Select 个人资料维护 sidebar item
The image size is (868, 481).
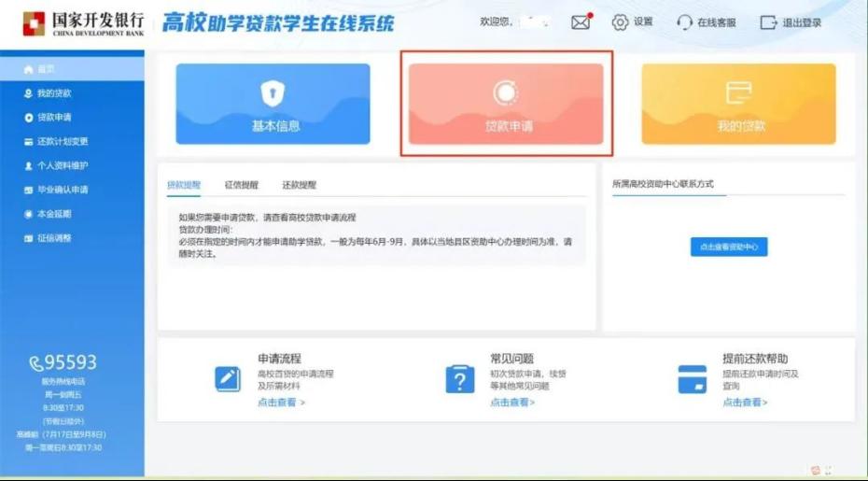click(x=63, y=166)
